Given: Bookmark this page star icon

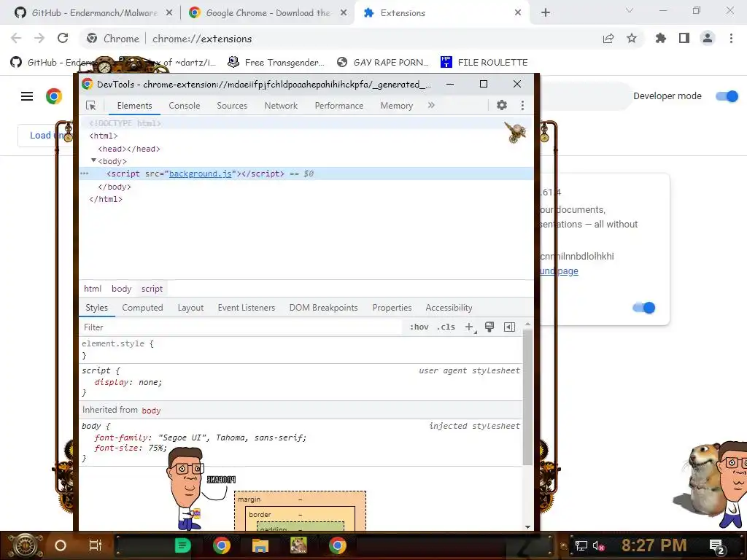Looking at the screenshot, I should 632,39.
